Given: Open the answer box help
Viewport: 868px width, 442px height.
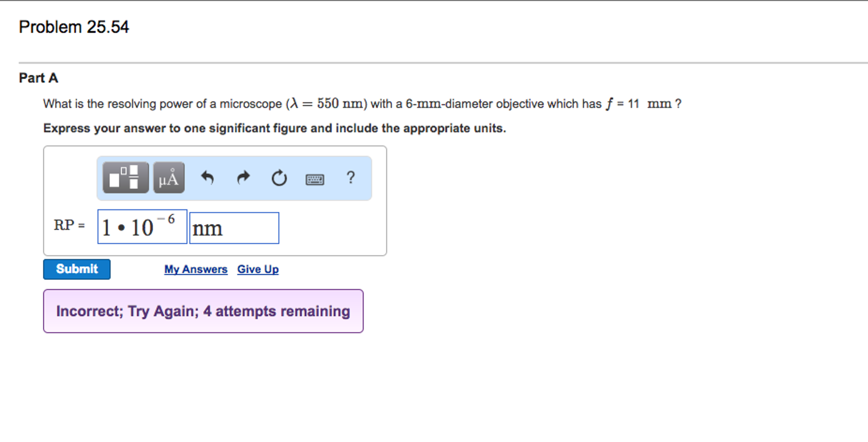Looking at the screenshot, I should coord(351,178).
